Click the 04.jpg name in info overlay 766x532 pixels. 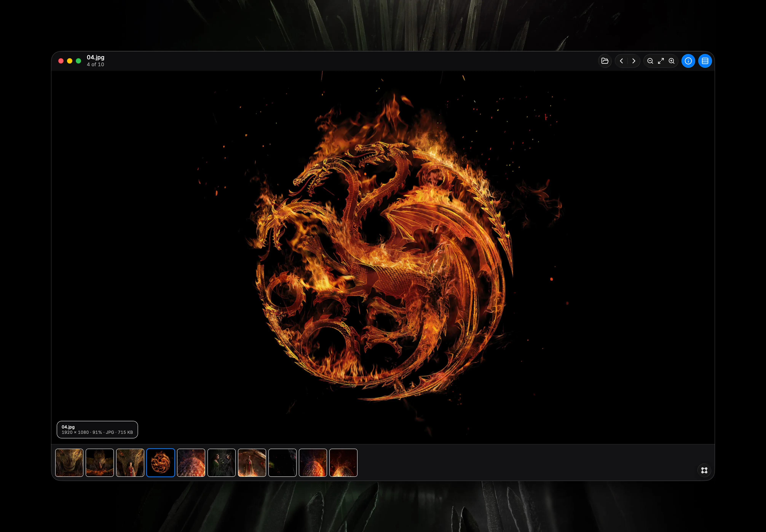tap(68, 427)
